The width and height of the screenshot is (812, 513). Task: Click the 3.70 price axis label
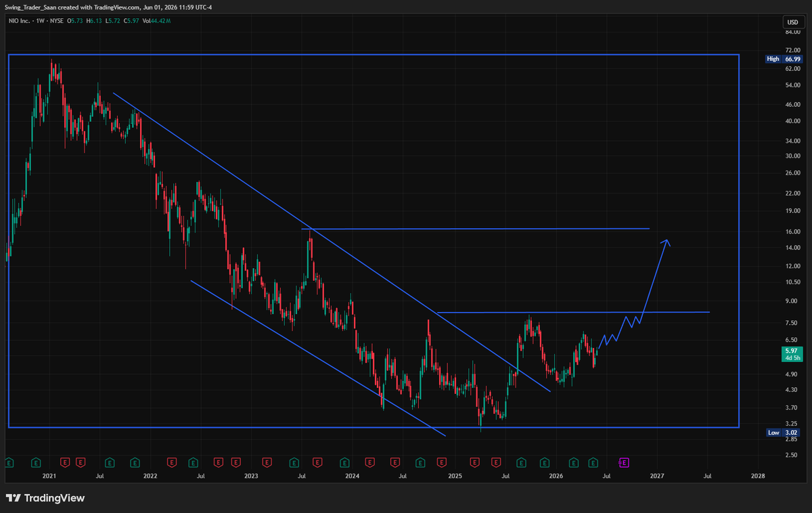tap(791, 407)
